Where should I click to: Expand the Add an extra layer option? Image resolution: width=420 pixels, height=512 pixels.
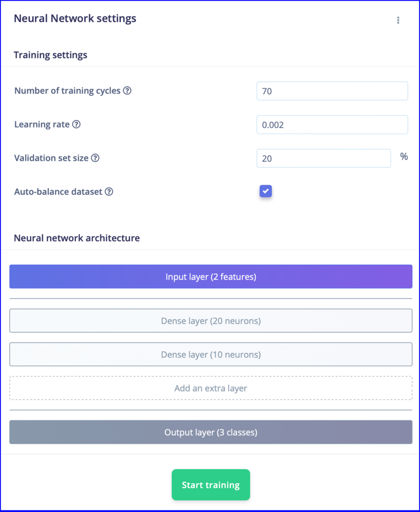(x=211, y=388)
